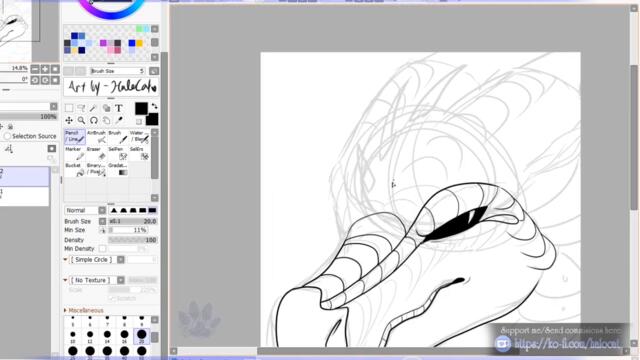Click the foreground black color swatch
Screen dimensions: 640x360
coord(141,109)
